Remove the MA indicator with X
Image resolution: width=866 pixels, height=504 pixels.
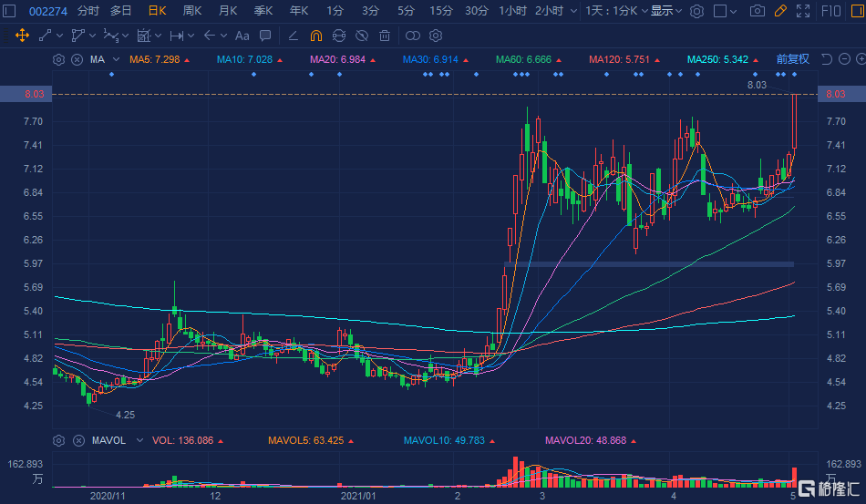[77, 59]
